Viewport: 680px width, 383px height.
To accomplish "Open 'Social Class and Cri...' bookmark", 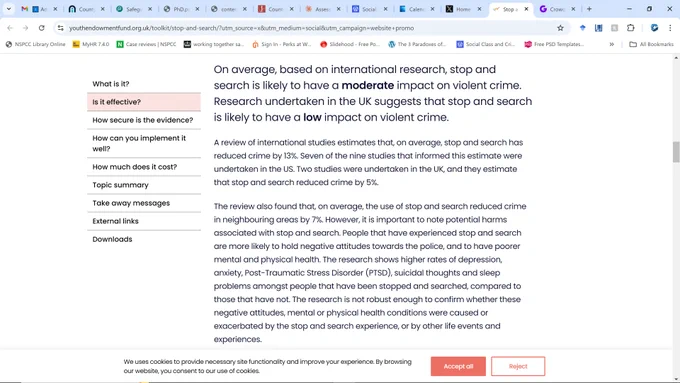I will 485,44.
